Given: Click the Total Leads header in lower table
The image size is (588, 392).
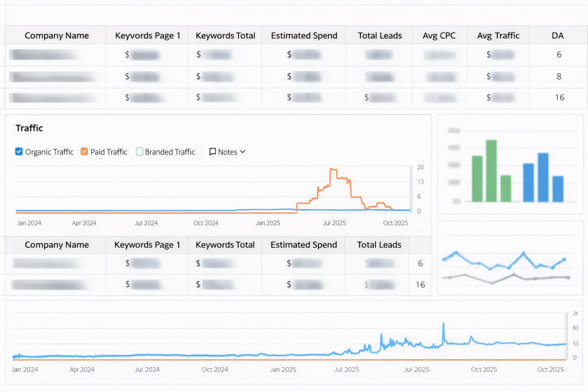Looking at the screenshot, I should (x=379, y=245).
